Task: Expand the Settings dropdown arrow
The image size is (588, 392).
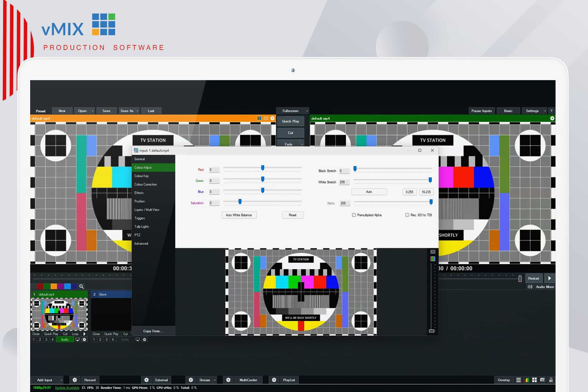Action: [x=545, y=111]
